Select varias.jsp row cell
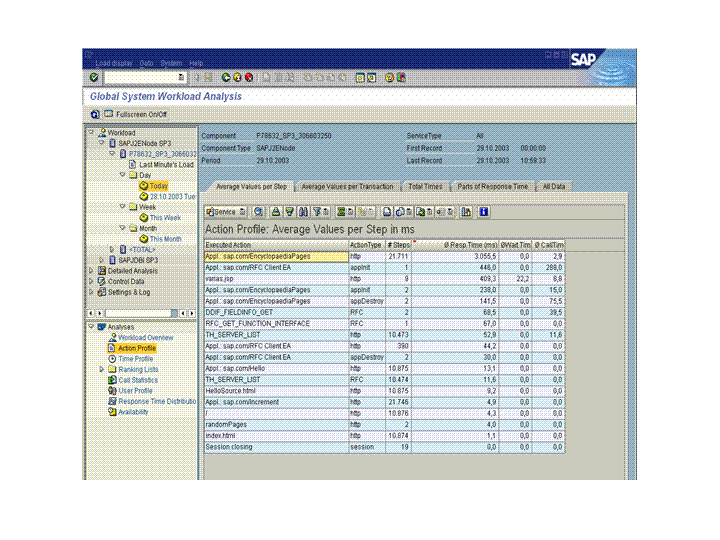The image size is (720, 540). [x=276, y=278]
